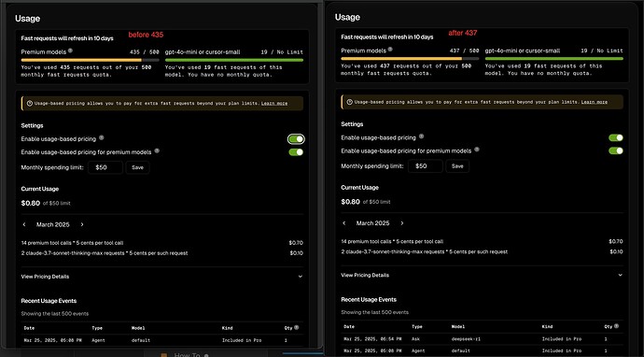
Task: Click the How To tab behind the windows
Action: 187,355
